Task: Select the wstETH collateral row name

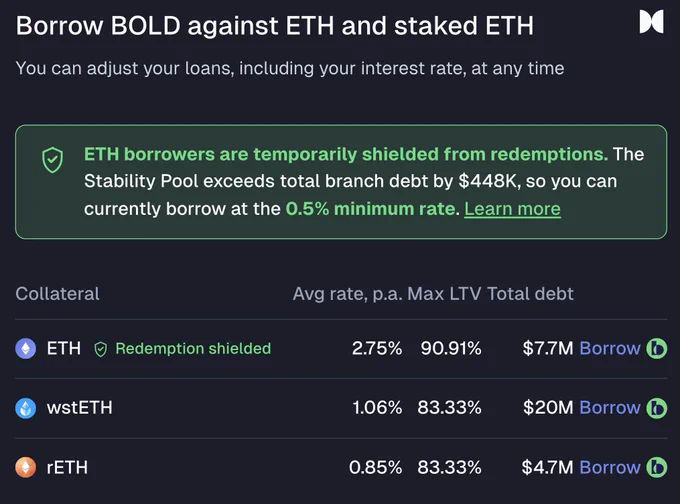Action: pyautogui.click(x=79, y=408)
